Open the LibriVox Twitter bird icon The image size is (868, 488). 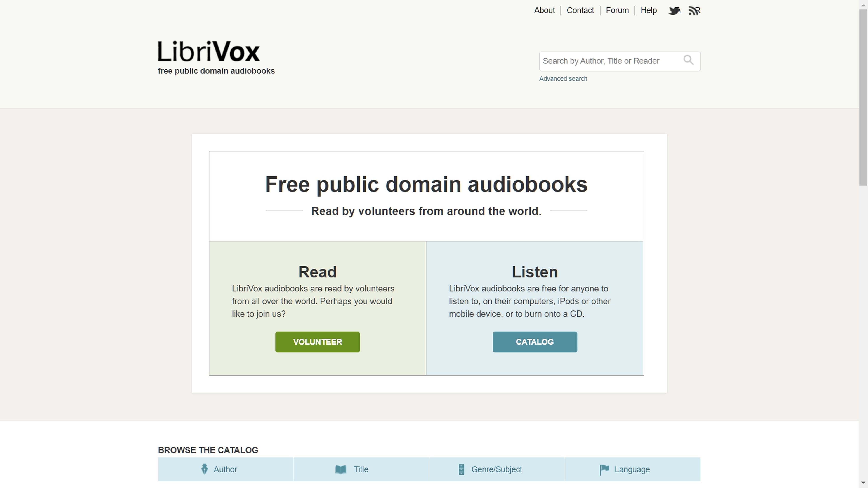pos(674,11)
